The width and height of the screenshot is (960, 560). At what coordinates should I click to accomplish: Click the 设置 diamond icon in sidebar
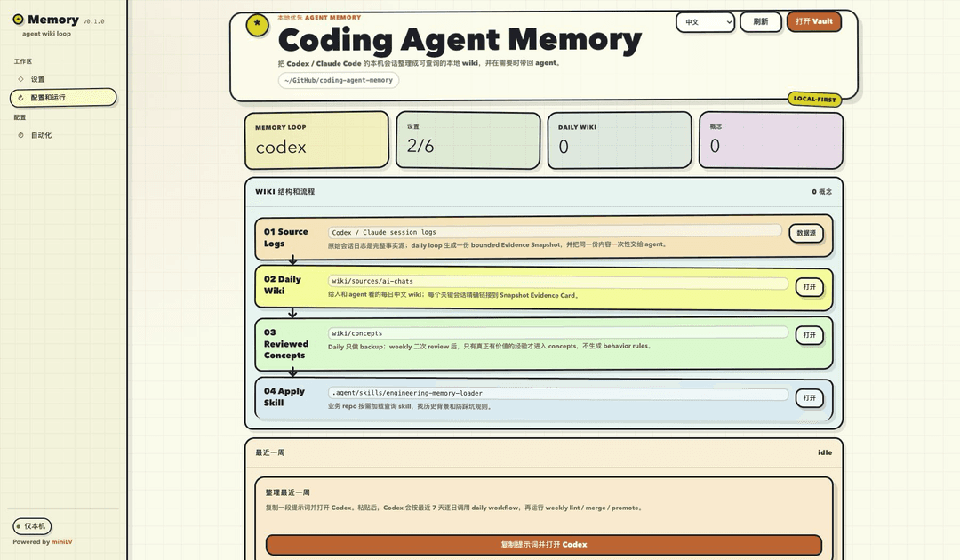(20, 79)
